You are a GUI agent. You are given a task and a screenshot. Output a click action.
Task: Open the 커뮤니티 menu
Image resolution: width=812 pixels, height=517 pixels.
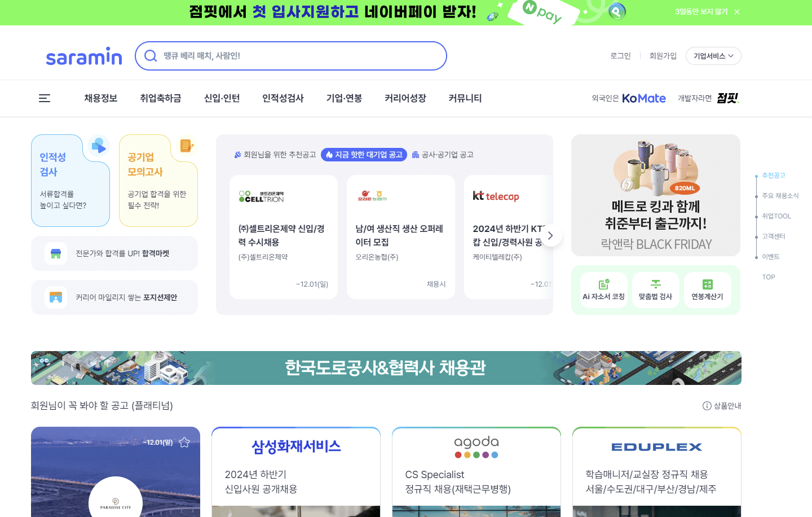point(464,98)
